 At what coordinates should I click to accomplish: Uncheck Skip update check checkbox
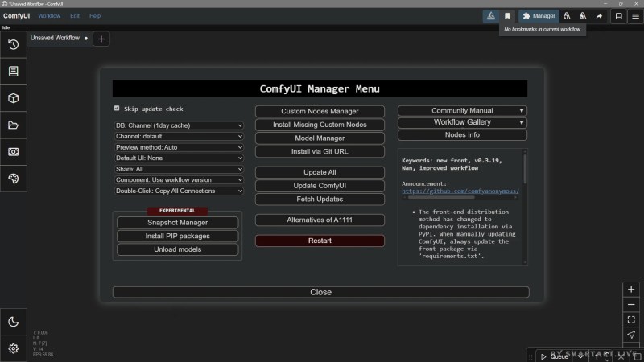[x=117, y=109]
